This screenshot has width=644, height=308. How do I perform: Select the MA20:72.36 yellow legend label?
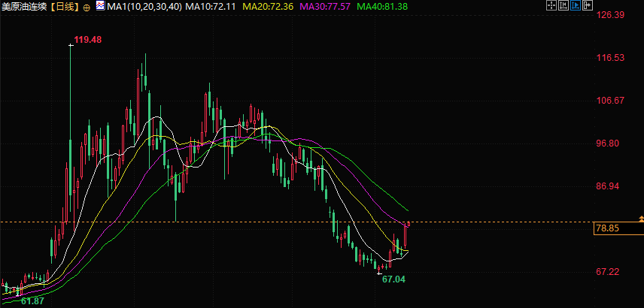pyautogui.click(x=268, y=7)
